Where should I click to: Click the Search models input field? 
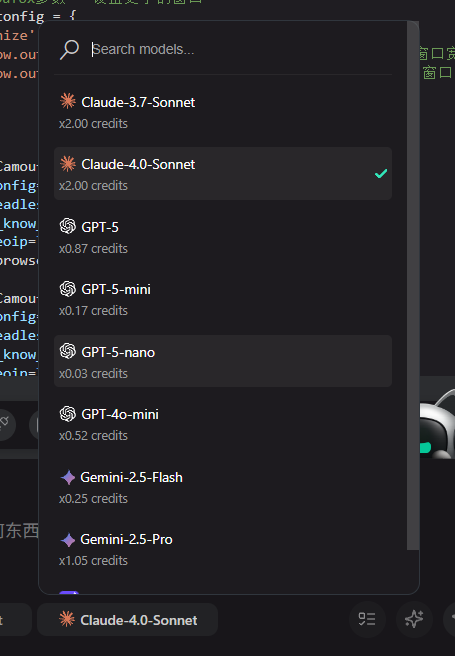pyautogui.click(x=242, y=49)
